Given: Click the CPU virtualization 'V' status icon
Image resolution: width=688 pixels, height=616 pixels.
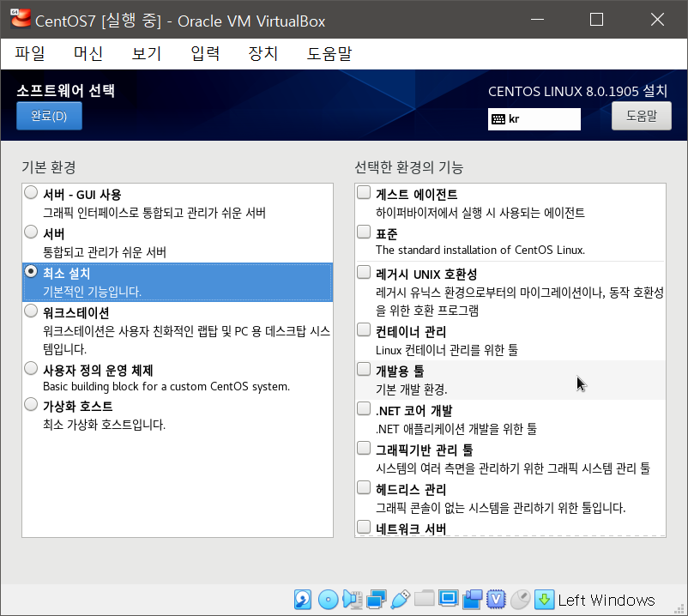Looking at the screenshot, I should tap(496, 600).
